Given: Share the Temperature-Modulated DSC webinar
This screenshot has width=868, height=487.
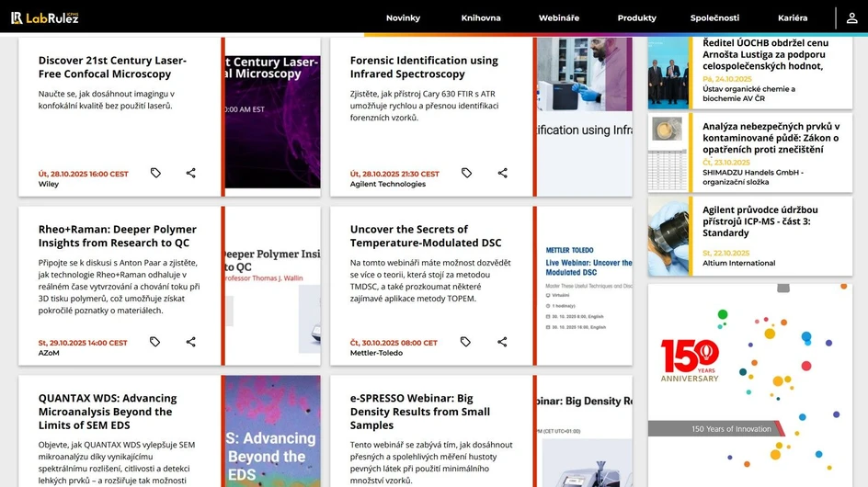Looking at the screenshot, I should [502, 342].
